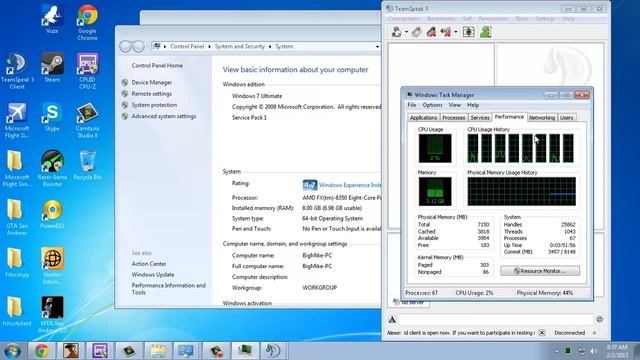Toggle channel subscription eye icon in TeamSpeak
640x360 pixels.
coord(469,32)
